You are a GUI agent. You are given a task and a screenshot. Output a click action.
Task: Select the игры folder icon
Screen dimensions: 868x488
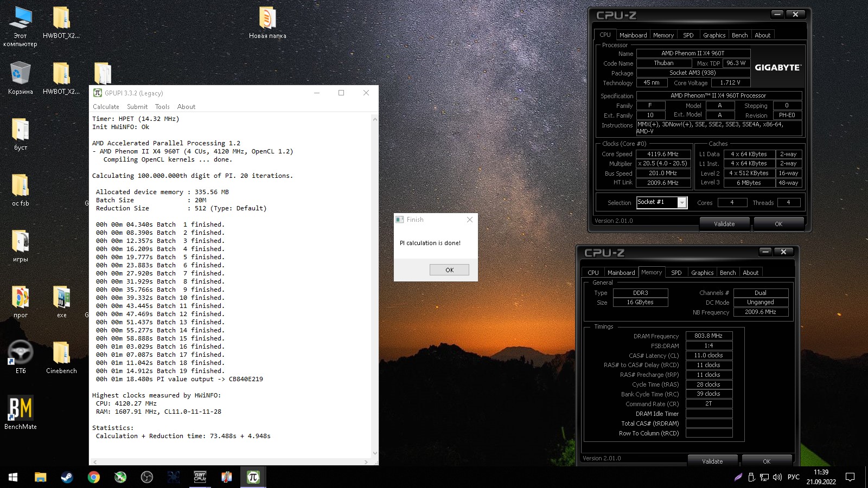tap(20, 246)
